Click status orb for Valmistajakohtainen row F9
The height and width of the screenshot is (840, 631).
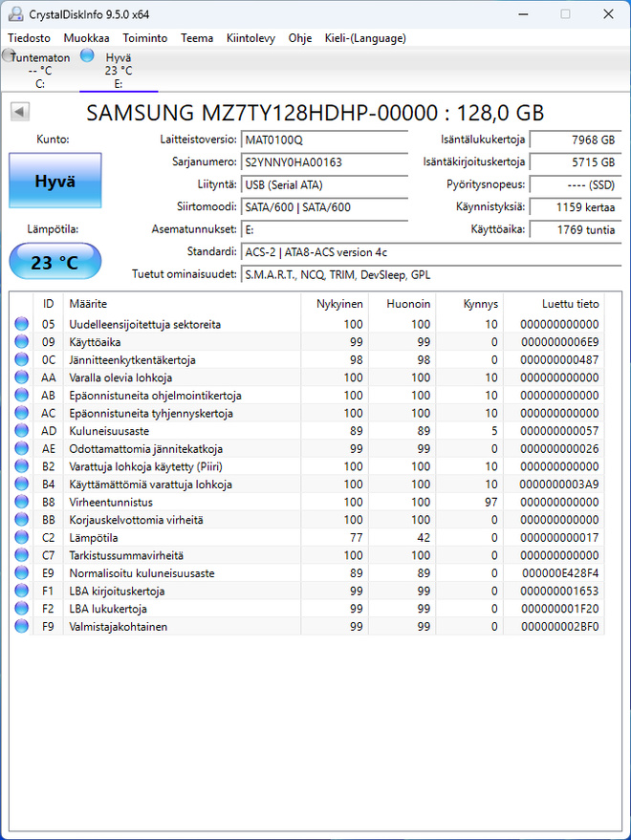(21, 626)
